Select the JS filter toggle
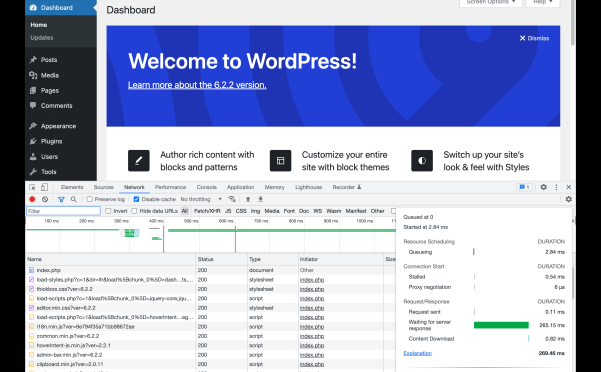Screen dimensions: 601x372 [228, 211]
